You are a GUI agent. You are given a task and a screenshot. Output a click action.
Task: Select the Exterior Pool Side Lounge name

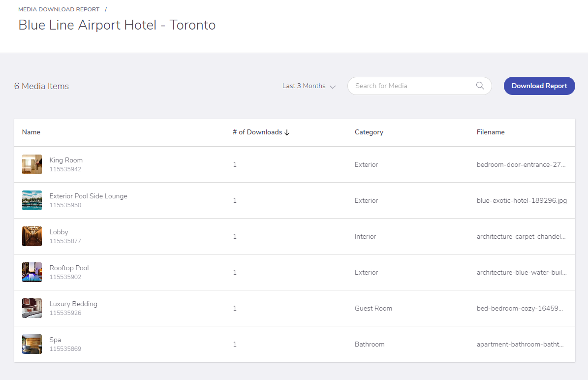click(89, 196)
